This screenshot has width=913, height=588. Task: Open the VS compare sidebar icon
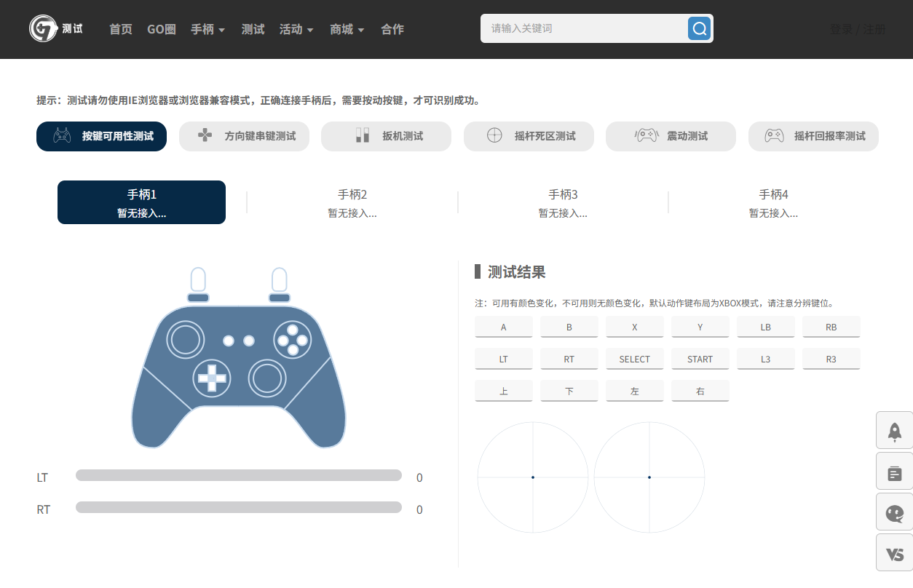(895, 553)
